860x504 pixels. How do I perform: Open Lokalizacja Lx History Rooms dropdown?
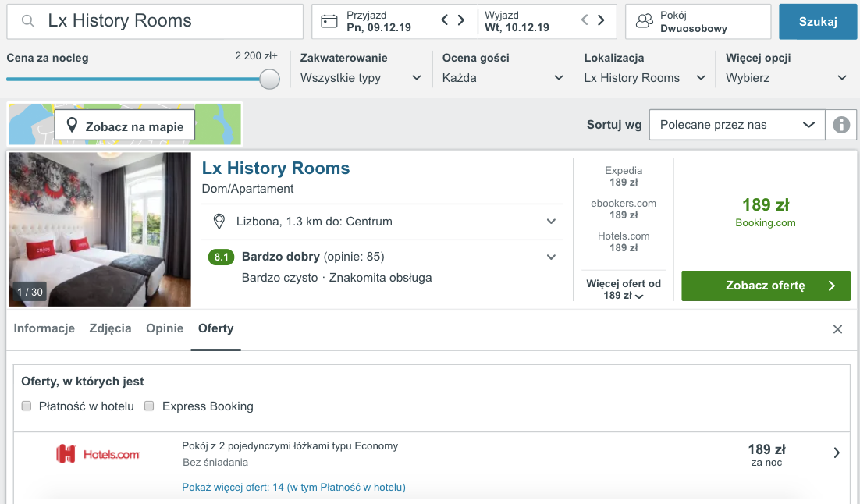click(x=645, y=78)
